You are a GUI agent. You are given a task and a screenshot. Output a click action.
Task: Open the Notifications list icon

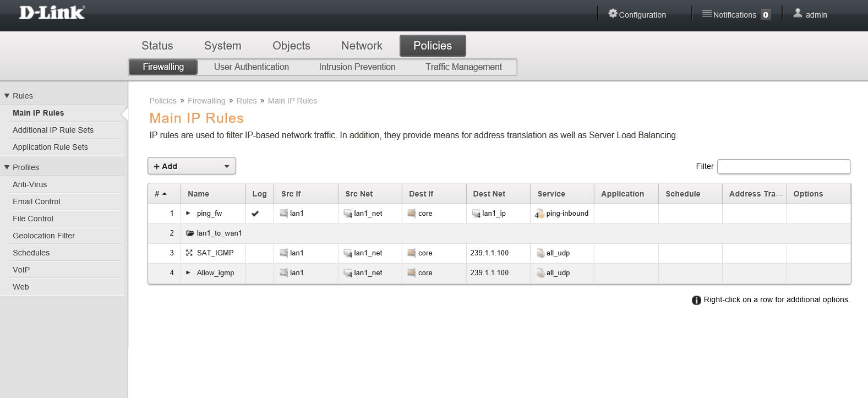point(707,14)
